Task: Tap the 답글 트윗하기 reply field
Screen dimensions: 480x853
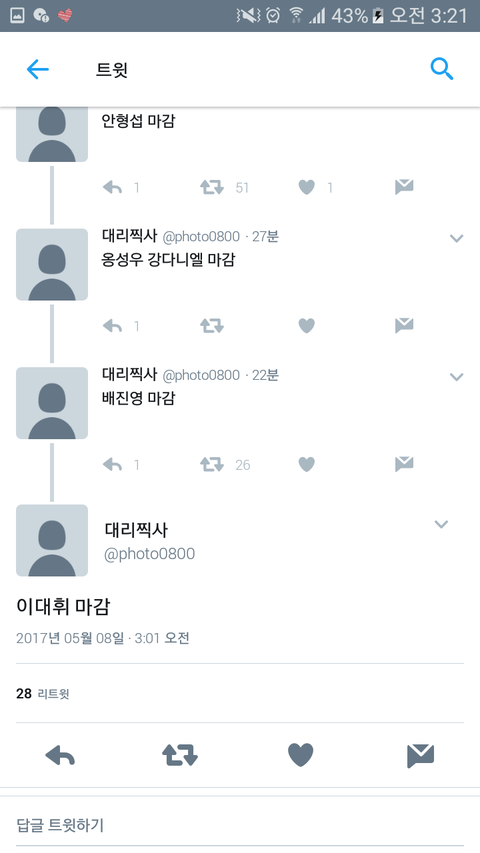Action: [240, 825]
